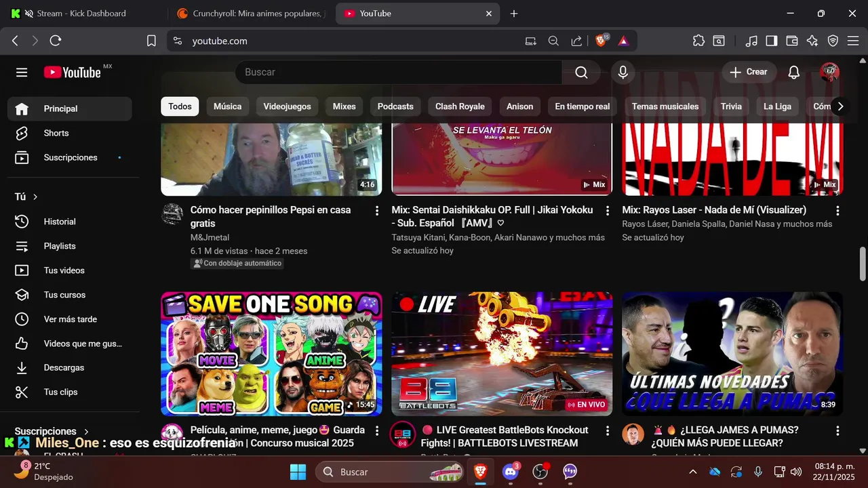
Task: Click the Brave Rewards triangle icon
Action: pos(623,41)
